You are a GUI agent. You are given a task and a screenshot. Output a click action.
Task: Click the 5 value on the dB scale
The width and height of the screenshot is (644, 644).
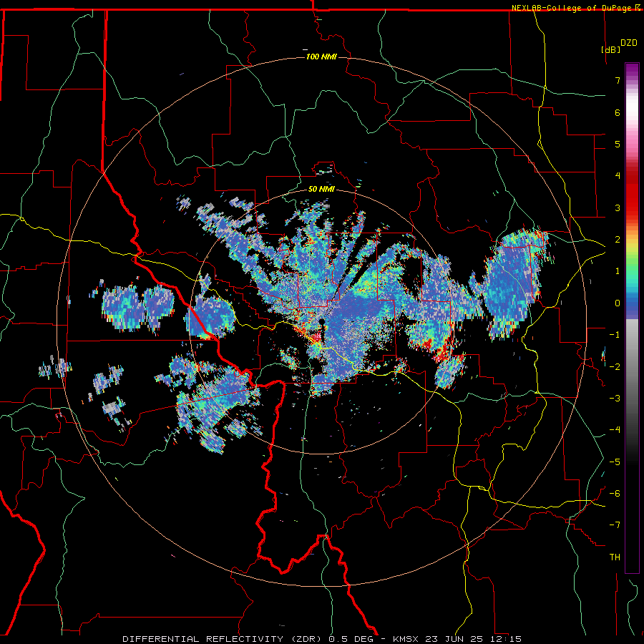click(618, 144)
